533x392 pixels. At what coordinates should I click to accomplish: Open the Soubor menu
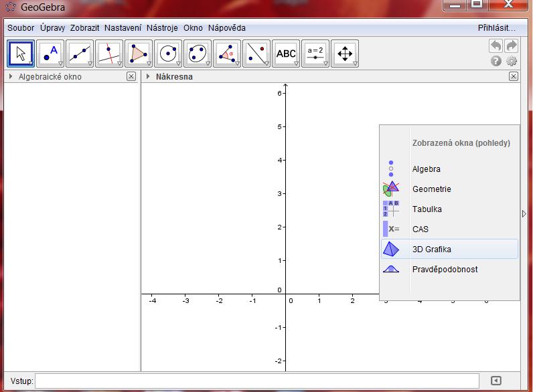point(21,28)
